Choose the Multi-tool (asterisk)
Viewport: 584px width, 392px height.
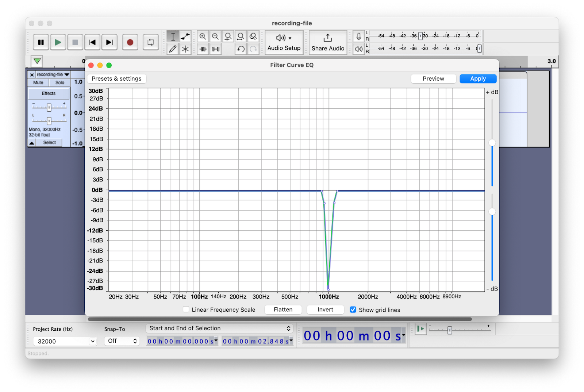[x=185, y=49]
